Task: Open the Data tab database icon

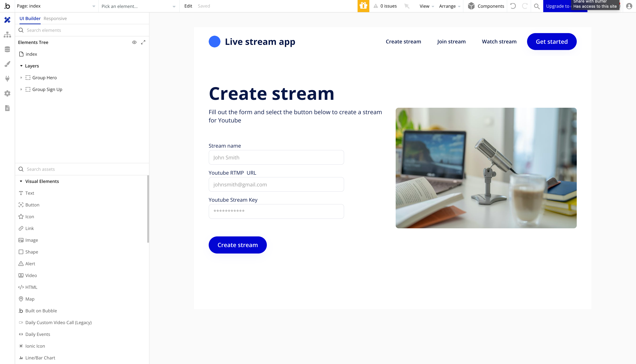Action: pos(7,49)
